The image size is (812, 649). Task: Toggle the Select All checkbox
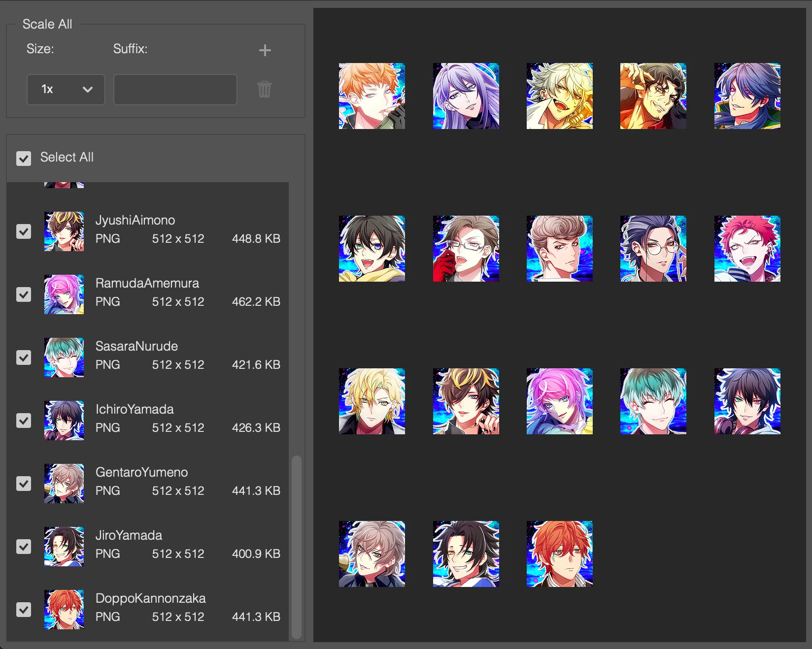click(24, 158)
